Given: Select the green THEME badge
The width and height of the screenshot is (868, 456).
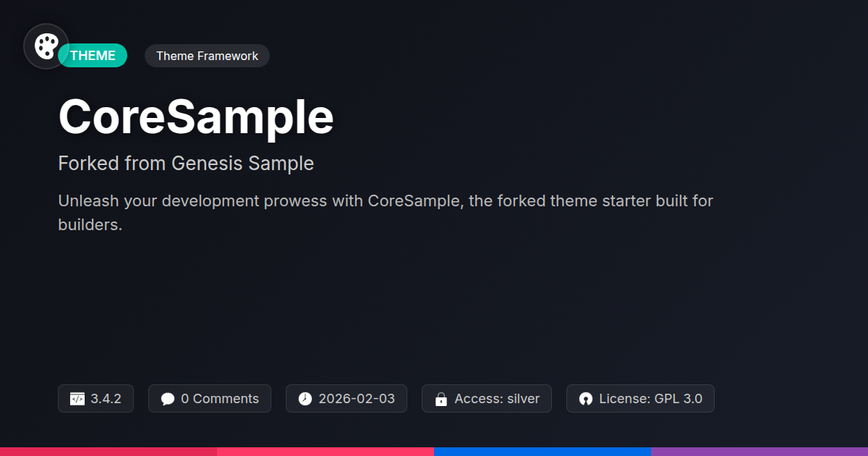Looking at the screenshot, I should (x=94, y=56).
